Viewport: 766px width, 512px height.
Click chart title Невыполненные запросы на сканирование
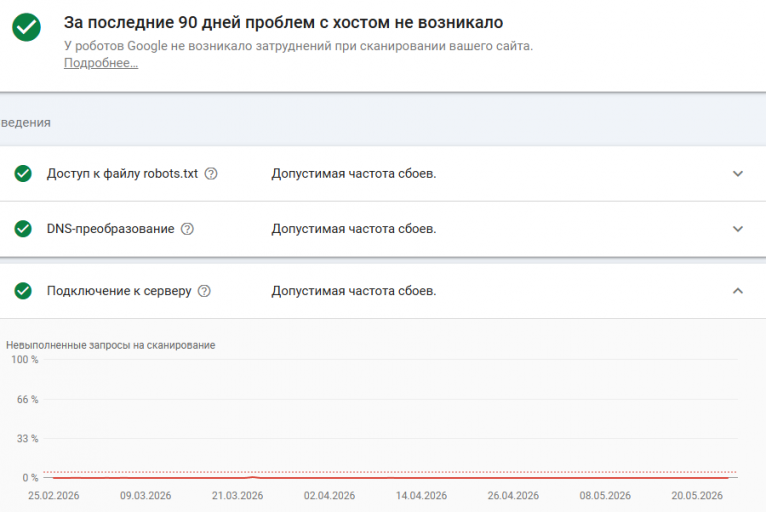(110, 345)
